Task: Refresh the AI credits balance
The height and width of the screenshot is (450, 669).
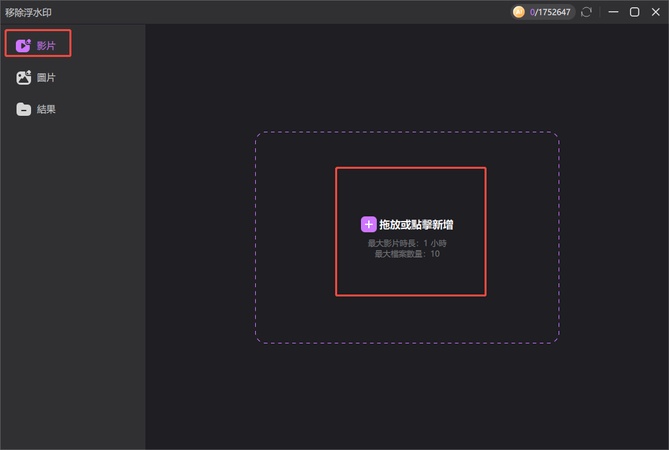Action: click(586, 12)
